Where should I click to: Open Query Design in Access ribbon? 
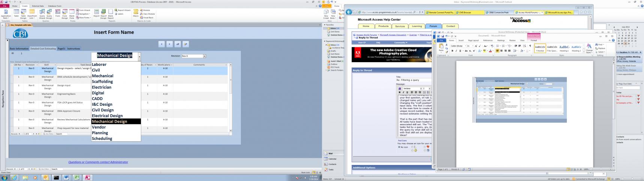tap(49, 14)
